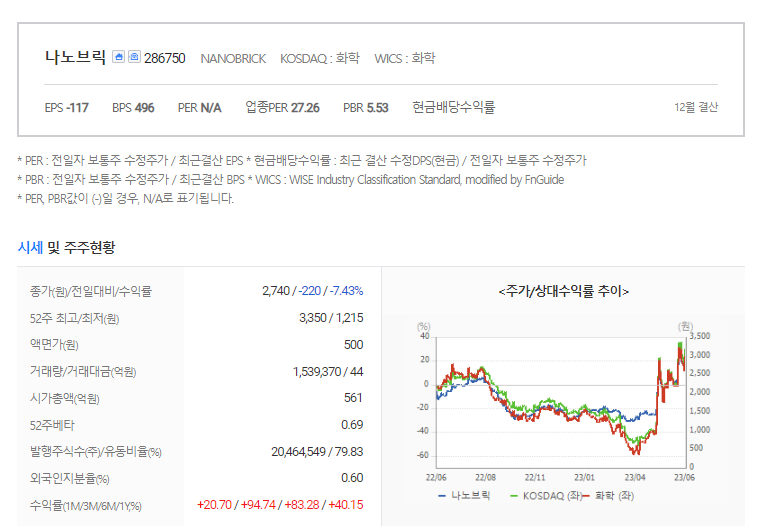Click the price trend chart plot area
Image resolution: width=761 pixels, height=526 pixels.
point(562,402)
